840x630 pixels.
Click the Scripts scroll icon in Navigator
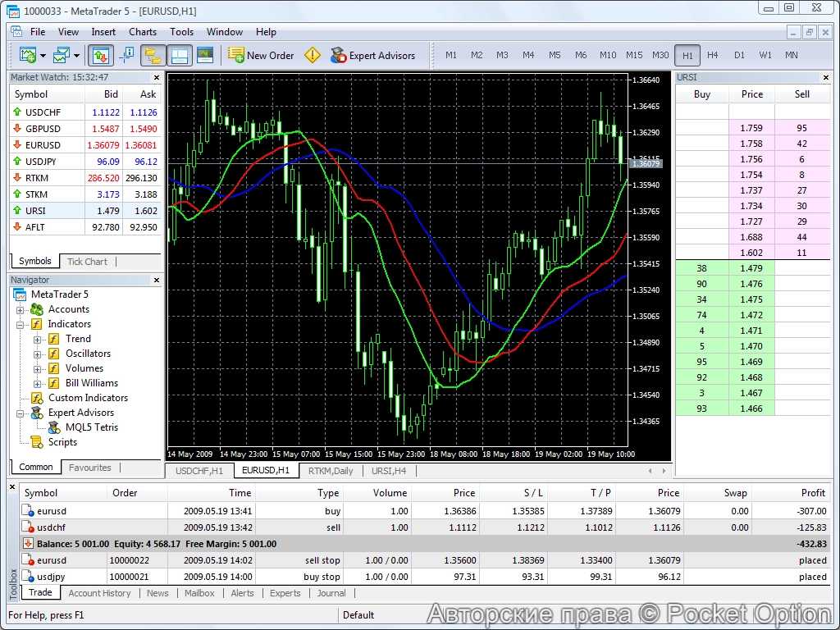pyautogui.click(x=36, y=442)
